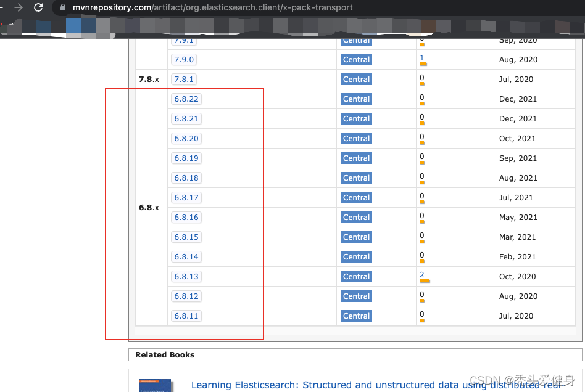This screenshot has width=585, height=392.
Task: Open version 6.8.17 release page
Action: pyautogui.click(x=186, y=197)
